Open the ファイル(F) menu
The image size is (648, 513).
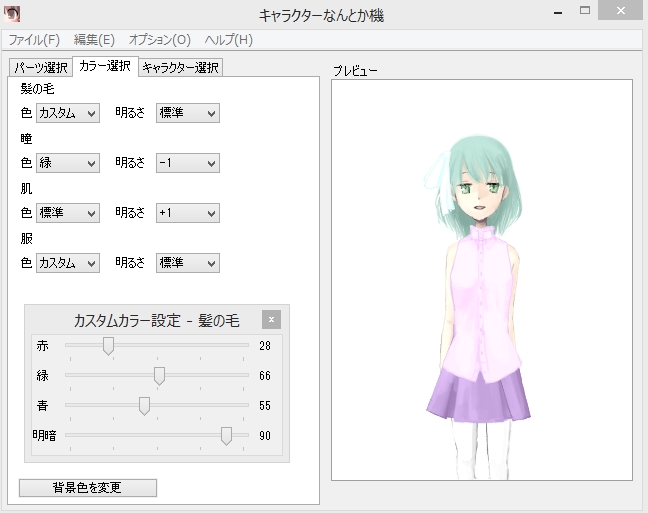[x=34, y=40]
